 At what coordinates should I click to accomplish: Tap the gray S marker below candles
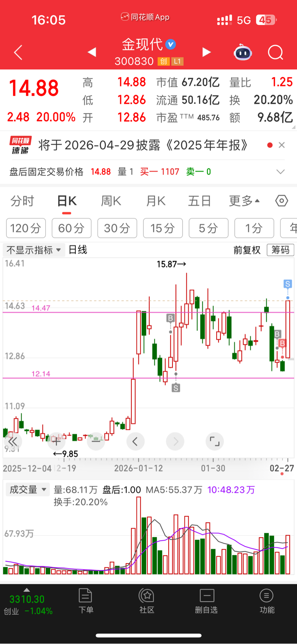pyautogui.click(x=176, y=388)
